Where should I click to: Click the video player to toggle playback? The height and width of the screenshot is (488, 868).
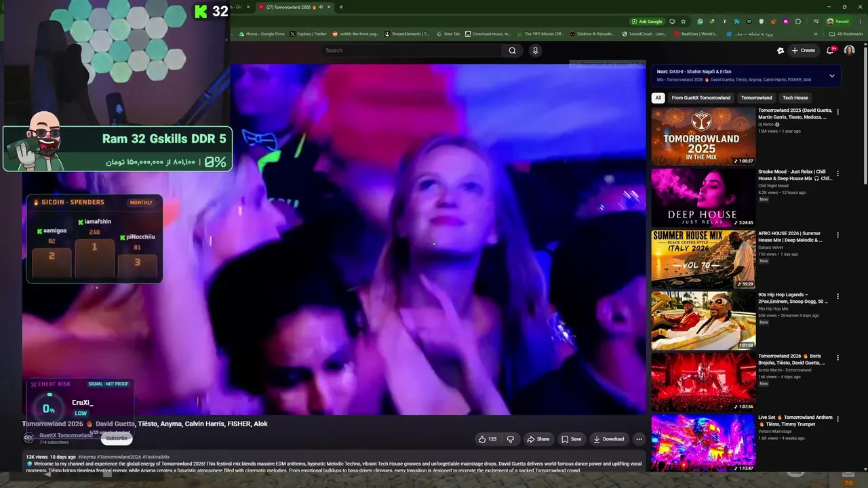[334, 239]
